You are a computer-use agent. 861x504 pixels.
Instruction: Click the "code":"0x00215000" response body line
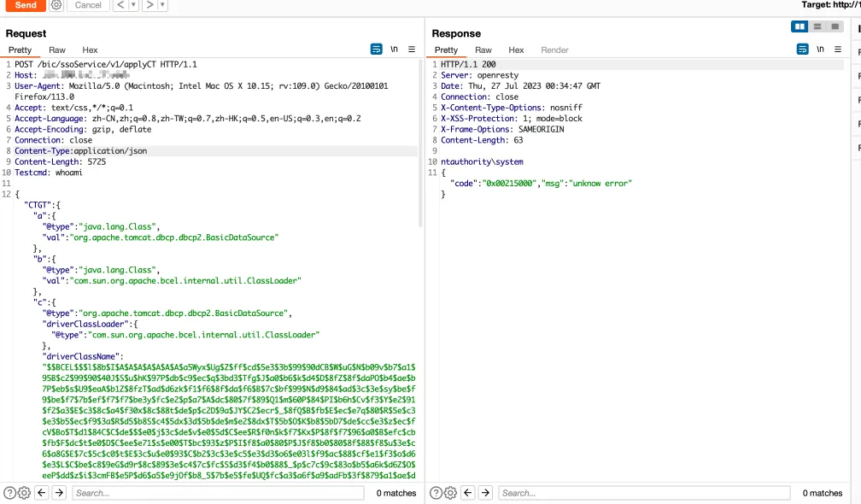point(543,184)
